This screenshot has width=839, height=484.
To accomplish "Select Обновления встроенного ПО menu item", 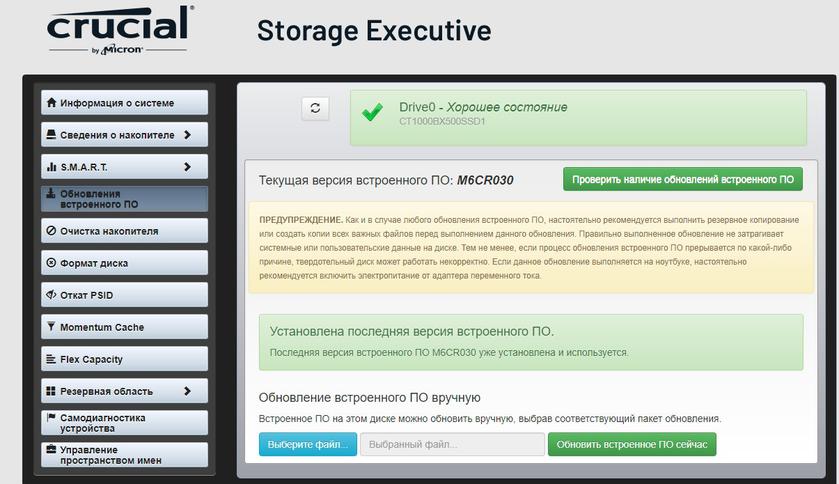I will pyautogui.click(x=124, y=198).
